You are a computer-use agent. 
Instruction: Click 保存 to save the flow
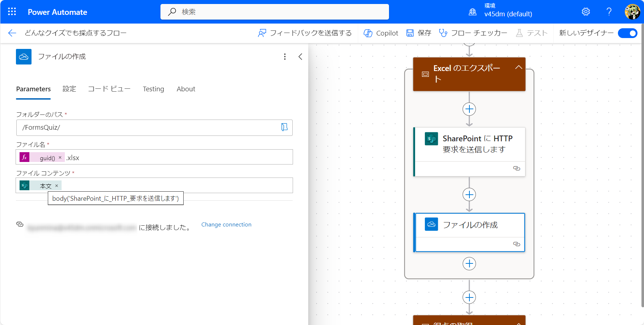(419, 33)
